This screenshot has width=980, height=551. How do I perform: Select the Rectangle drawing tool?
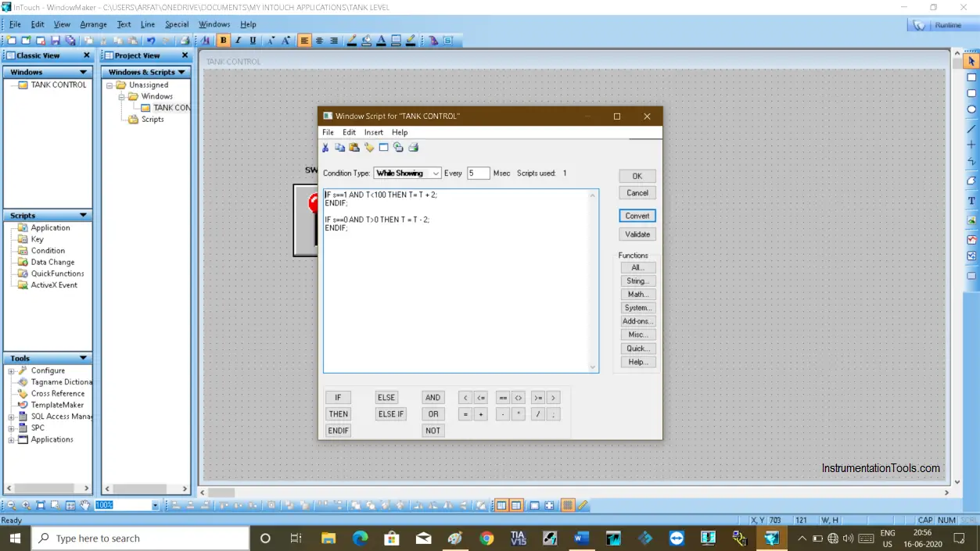[971, 77]
